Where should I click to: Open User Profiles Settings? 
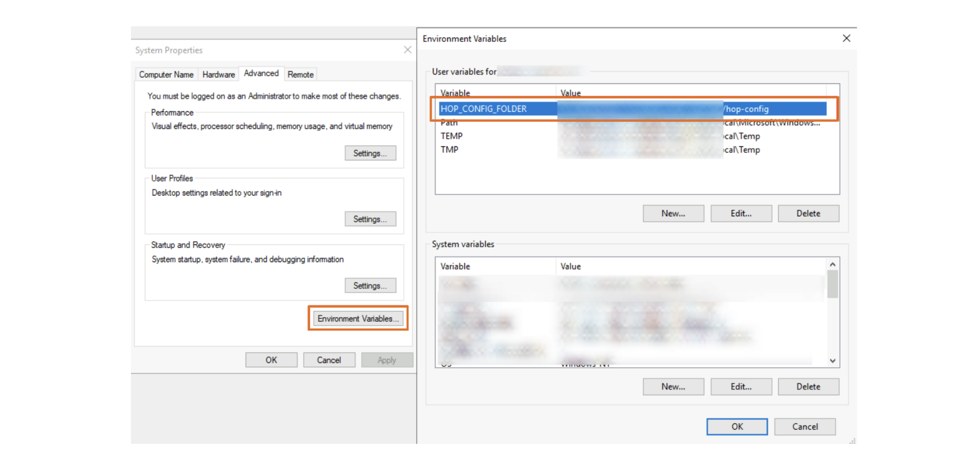tap(370, 219)
